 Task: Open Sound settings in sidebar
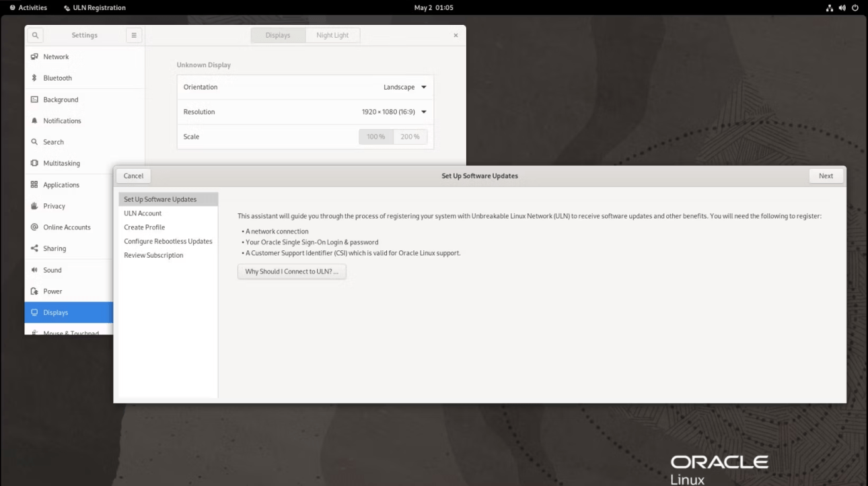pyautogui.click(x=69, y=270)
